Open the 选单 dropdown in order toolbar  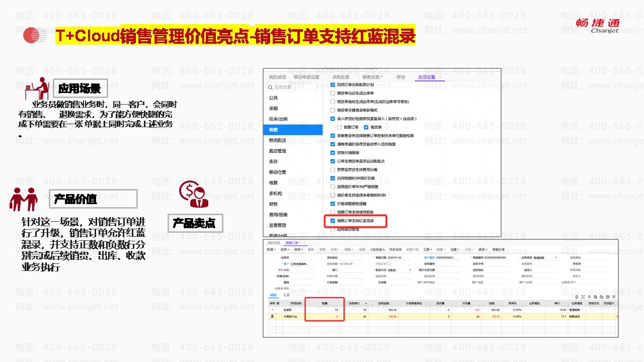click(x=285, y=249)
